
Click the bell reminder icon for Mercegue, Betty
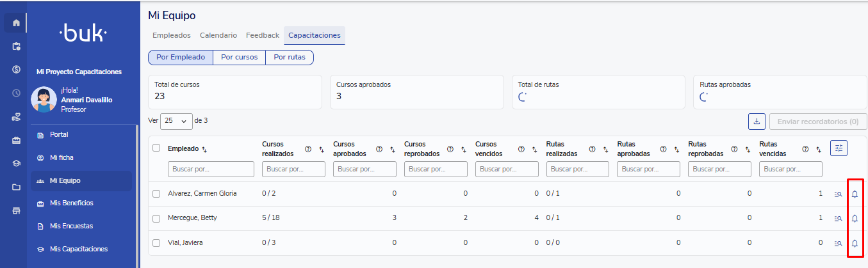(x=855, y=218)
